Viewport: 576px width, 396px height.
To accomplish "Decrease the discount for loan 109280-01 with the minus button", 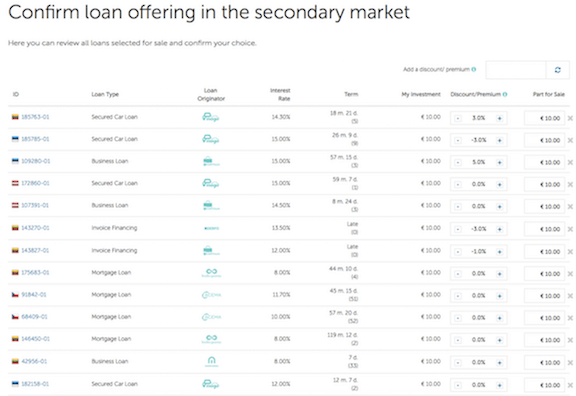I will pos(458,162).
